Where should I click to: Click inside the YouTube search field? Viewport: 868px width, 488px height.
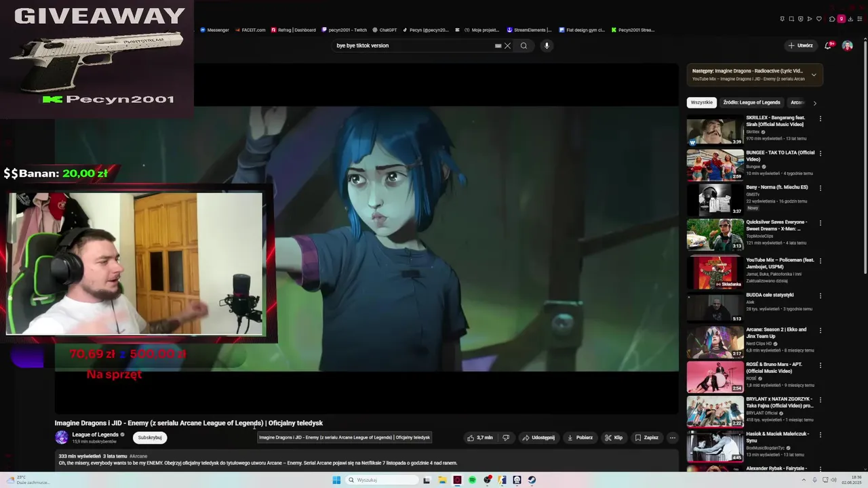coord(414,45)
